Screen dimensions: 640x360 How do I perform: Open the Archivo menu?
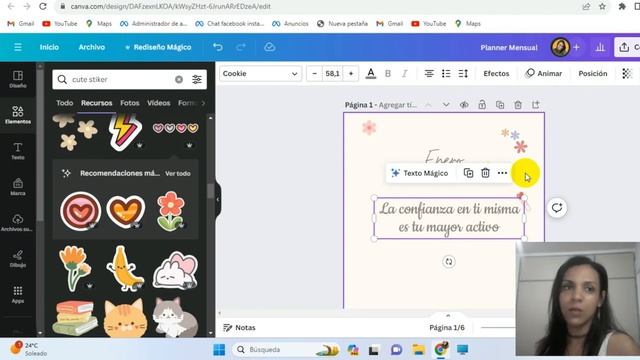click(x=92, y=47)
